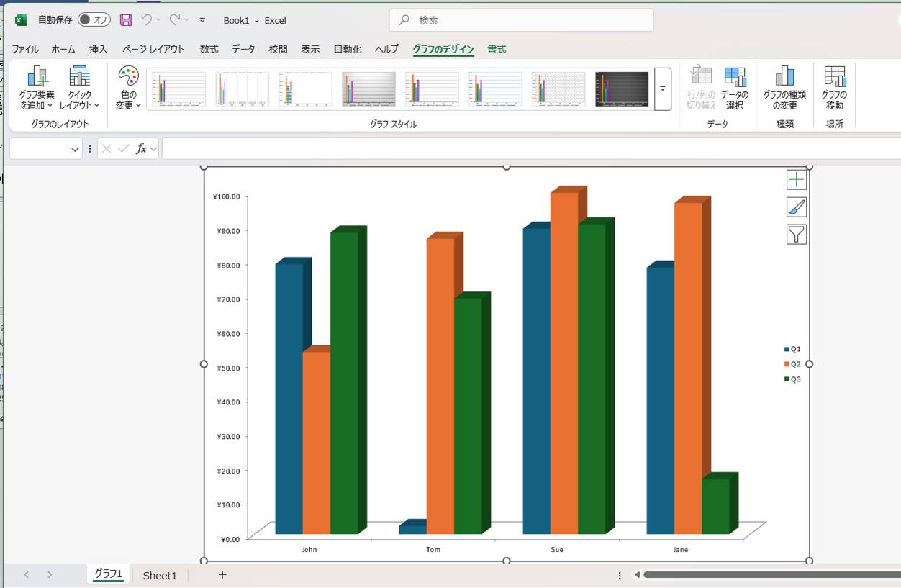This screenshot has height=588, width=901.
Task: Click the Move Chart icon
Action: click(835, 78)
